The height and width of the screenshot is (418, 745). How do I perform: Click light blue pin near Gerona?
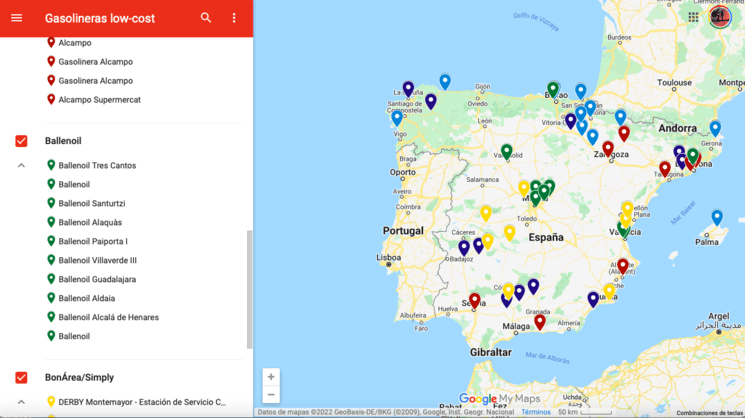(715, 128)
